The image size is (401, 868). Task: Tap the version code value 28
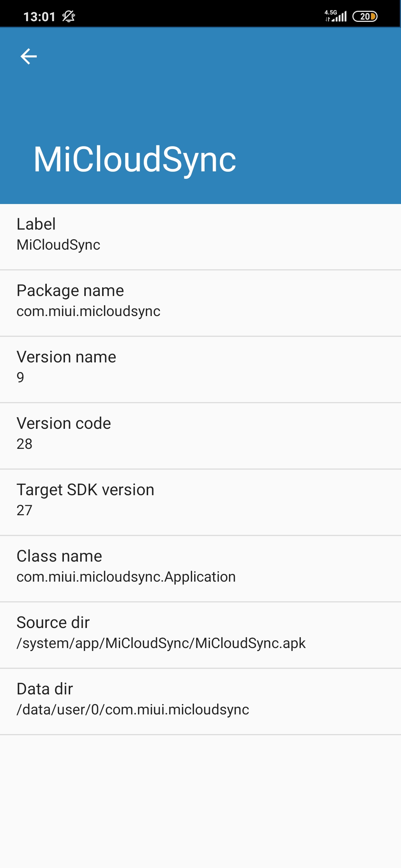point(25,444)
